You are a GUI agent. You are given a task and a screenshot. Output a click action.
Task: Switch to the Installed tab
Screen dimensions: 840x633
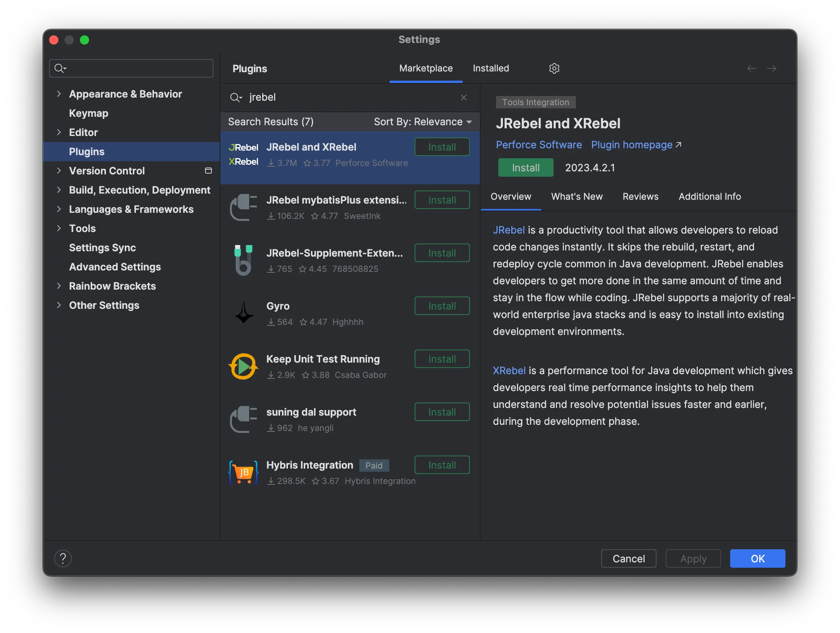pos(491,68)
